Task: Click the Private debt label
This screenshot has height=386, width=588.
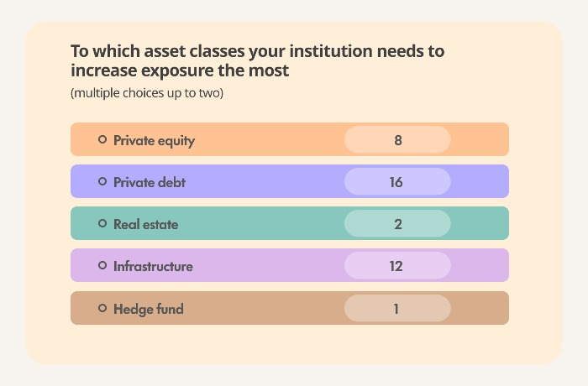Action: [150, 182]
